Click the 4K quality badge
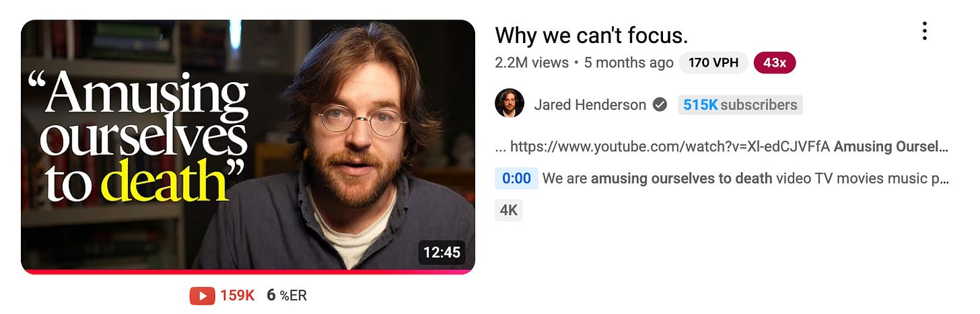 pos(509,210)
